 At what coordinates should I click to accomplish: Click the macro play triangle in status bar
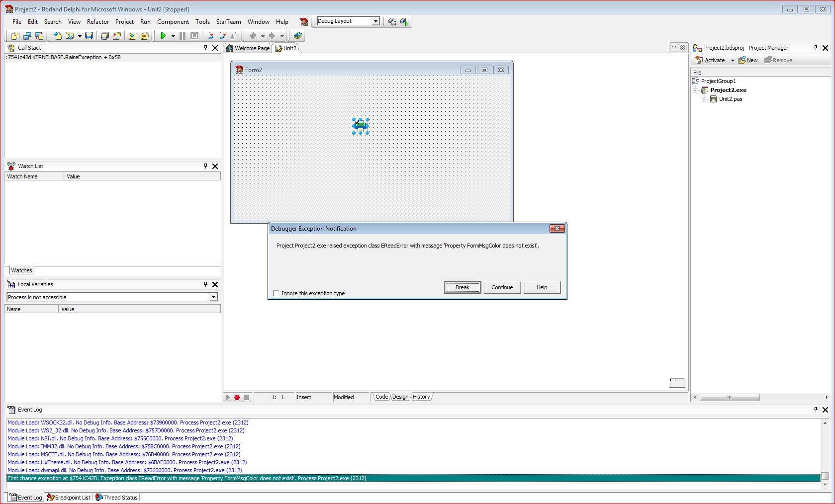pos(228,397)
